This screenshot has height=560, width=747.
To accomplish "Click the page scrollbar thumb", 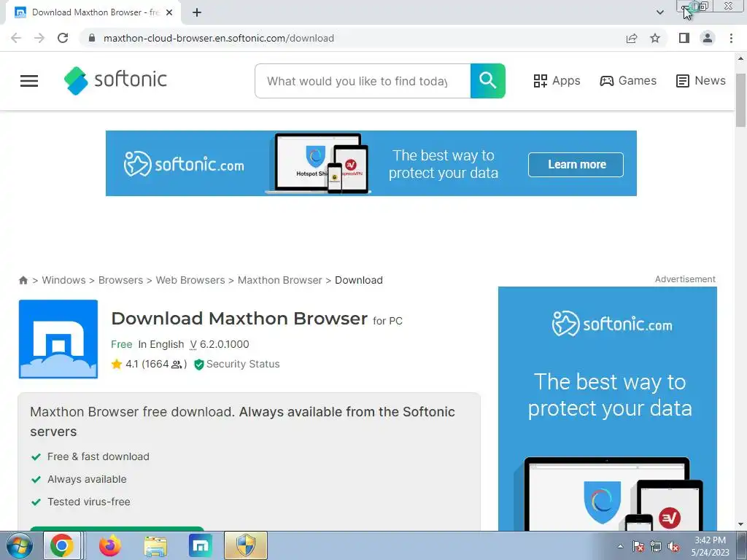I will [740, 100].
